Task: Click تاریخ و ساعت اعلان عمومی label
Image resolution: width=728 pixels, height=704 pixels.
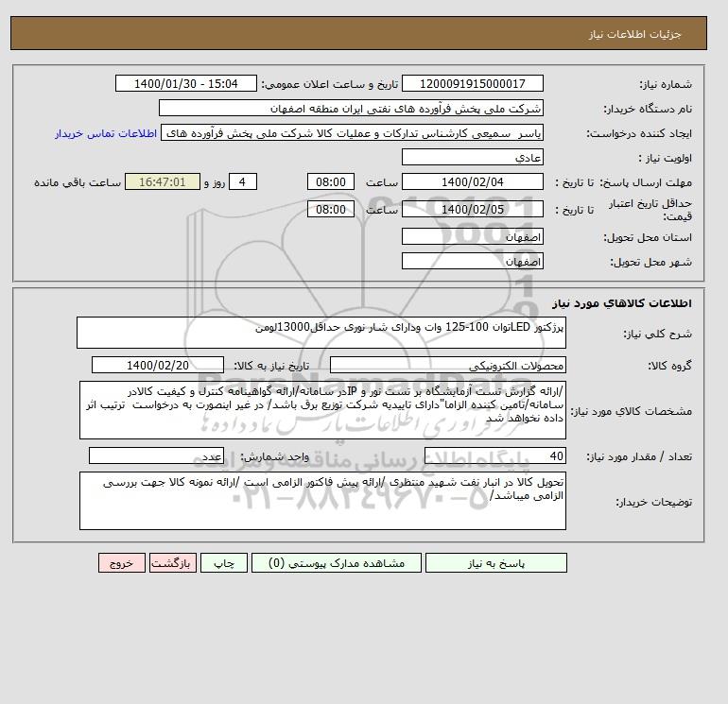Action: click(x=330, y=84)
